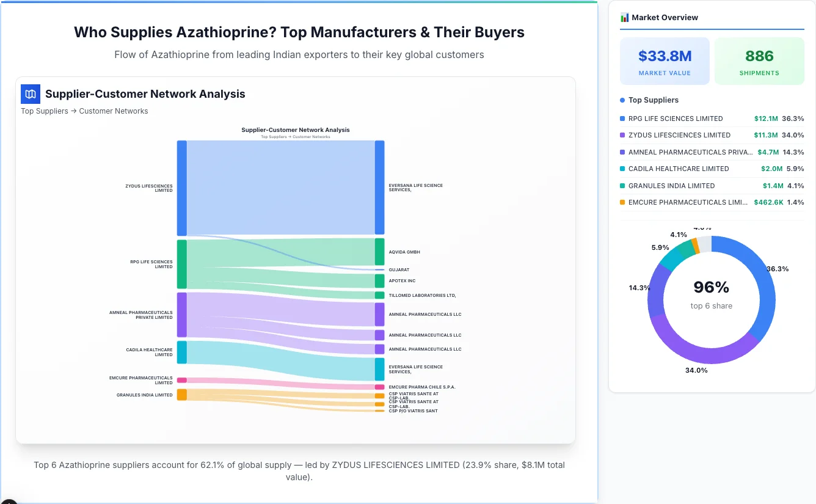Screen dimensions: 816x504
Task: Click the 886 Shipments card
Action: click(759, 60)
